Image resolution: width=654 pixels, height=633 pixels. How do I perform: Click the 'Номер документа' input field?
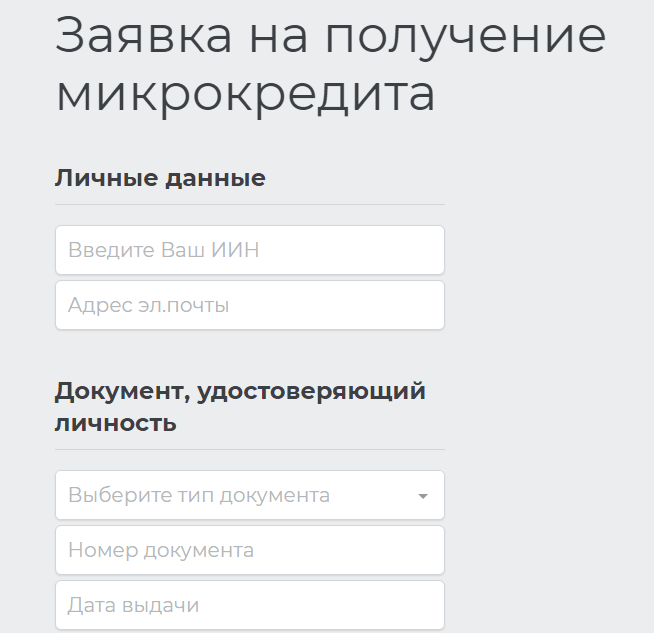coord(249,550)
